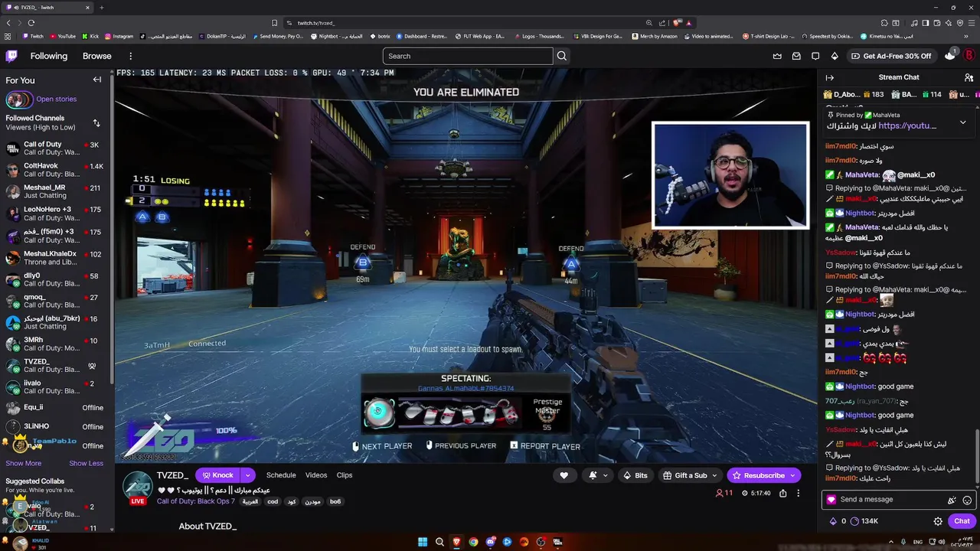
Task: Open the notification bell dropdown
Action: point(598,475)
